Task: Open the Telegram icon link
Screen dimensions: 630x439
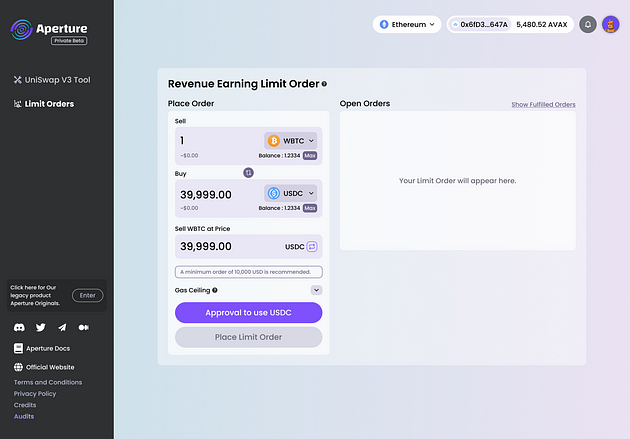Action: (62, 327)
